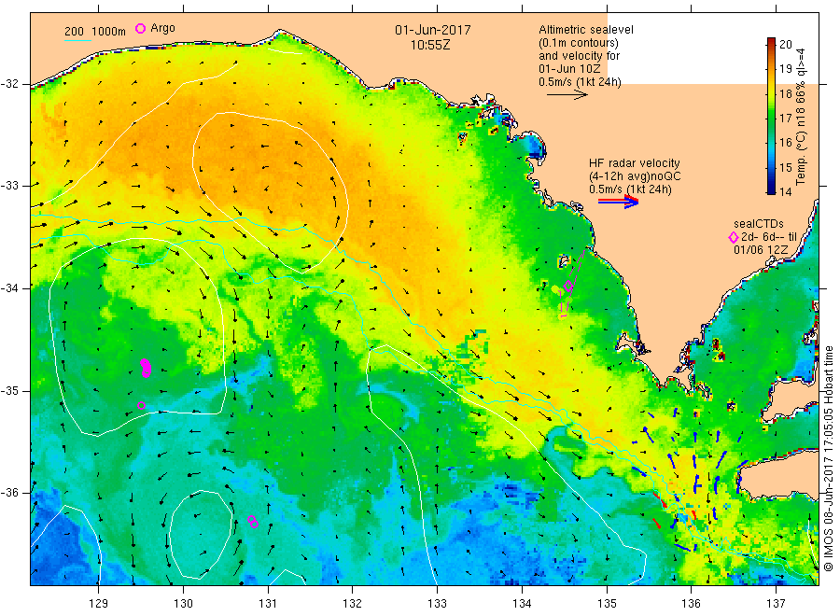Click the blue HF radar vectors near 136E, 36S
840x616 pixels.
click(696, 480)
